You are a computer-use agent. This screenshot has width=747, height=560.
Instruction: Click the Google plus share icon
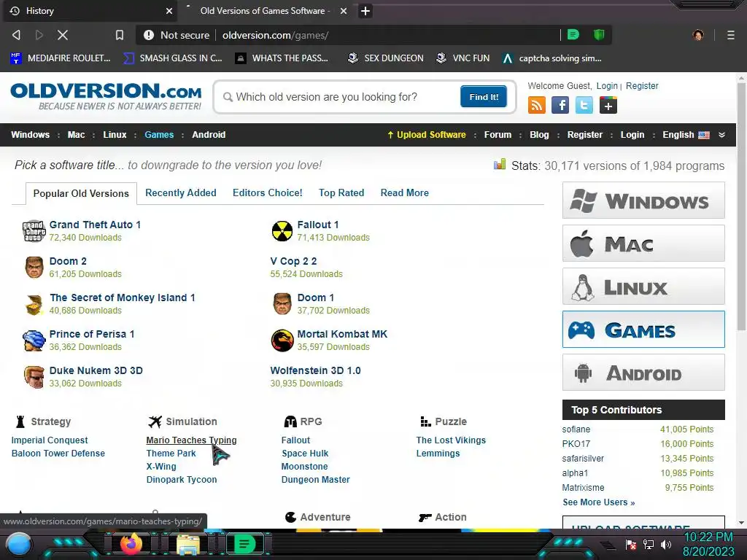tap(608, 105)
